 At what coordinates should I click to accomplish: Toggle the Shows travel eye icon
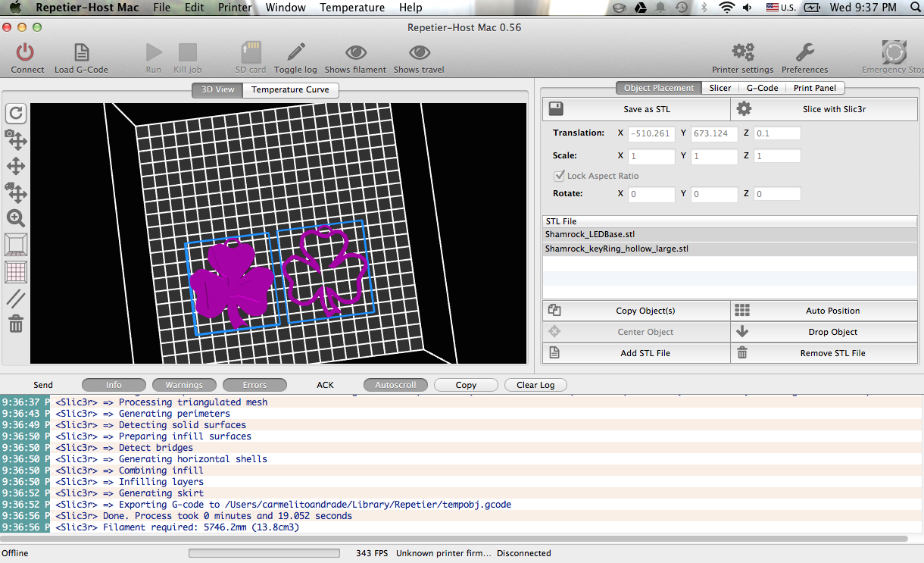point(419,52)
